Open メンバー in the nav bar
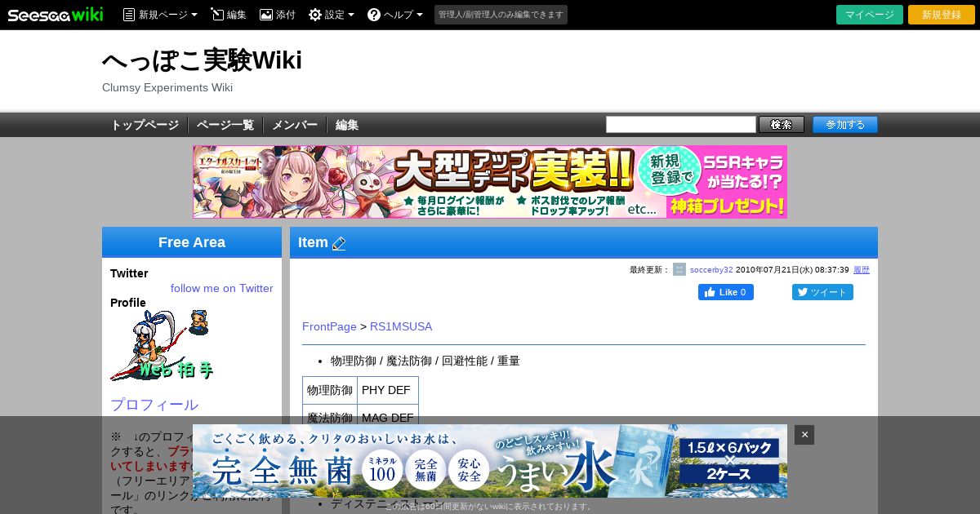The height and width of the screenshot is (514, 980). point(295,125)
